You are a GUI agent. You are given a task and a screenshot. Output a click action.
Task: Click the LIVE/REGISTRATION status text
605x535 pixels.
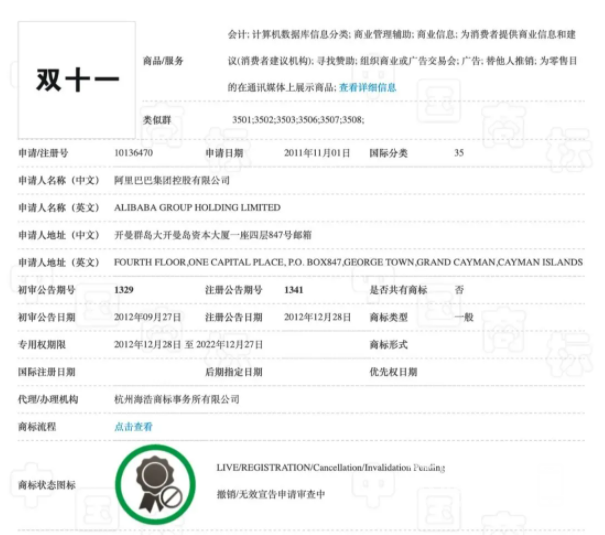tap(331, 467)
